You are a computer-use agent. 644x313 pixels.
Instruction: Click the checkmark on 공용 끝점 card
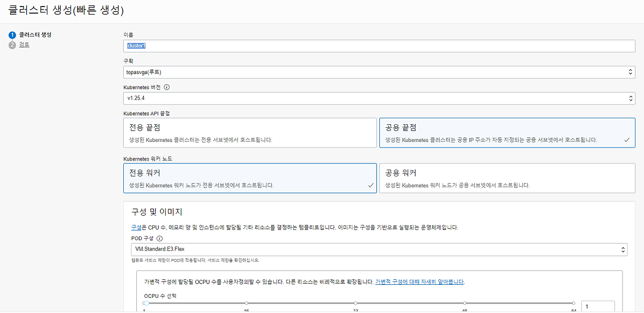(626, 139)
